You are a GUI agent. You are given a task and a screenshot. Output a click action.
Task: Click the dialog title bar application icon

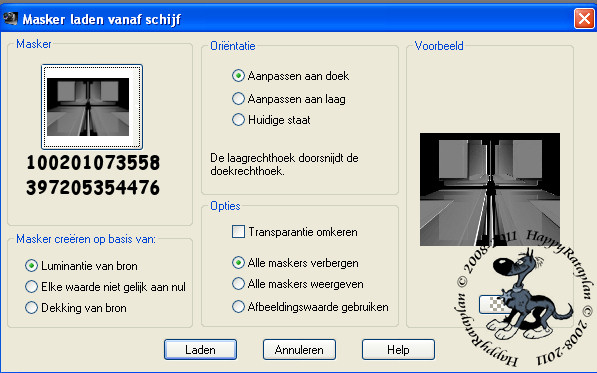[x=10, y=18]
